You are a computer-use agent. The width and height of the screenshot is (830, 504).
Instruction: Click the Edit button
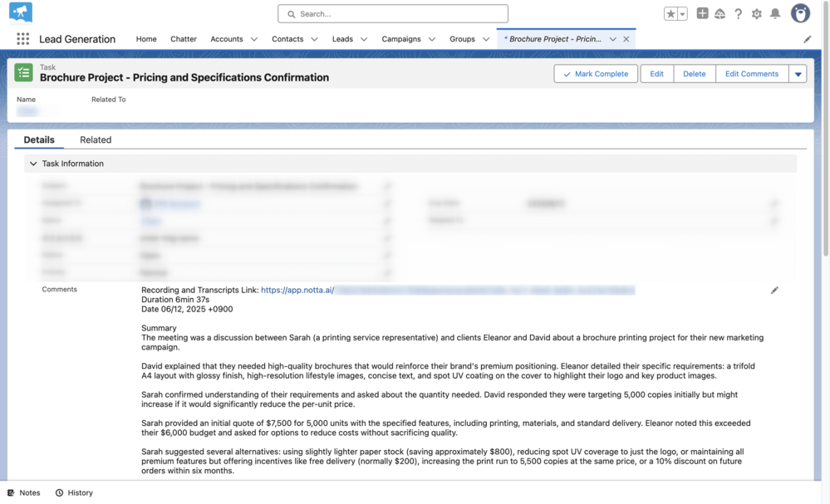[x=657, y=74]
